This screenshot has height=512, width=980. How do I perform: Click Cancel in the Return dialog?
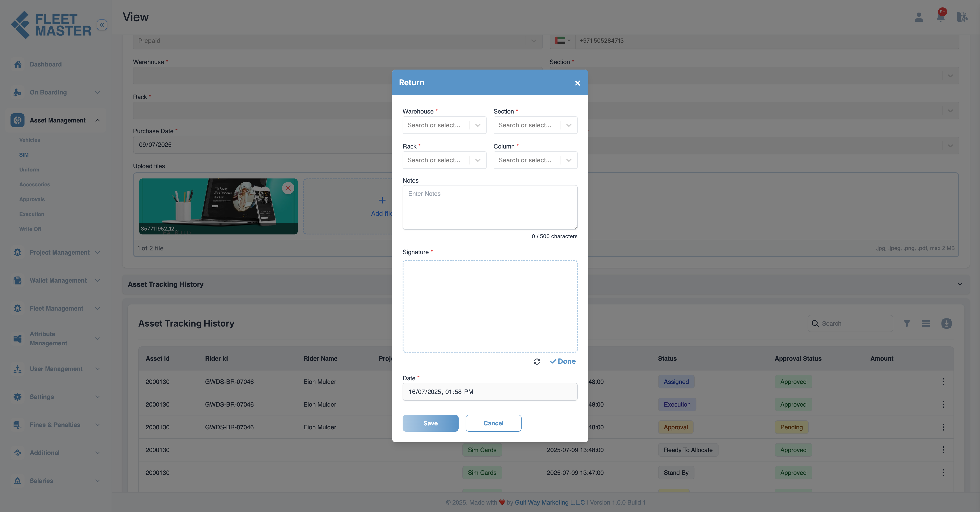pyautogui.click(x=493, y=423)
